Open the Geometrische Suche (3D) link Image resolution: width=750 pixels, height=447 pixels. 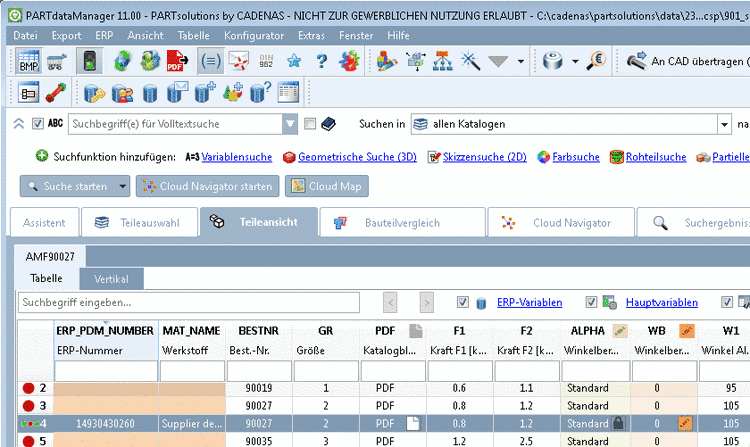click(x=357, y=157)
